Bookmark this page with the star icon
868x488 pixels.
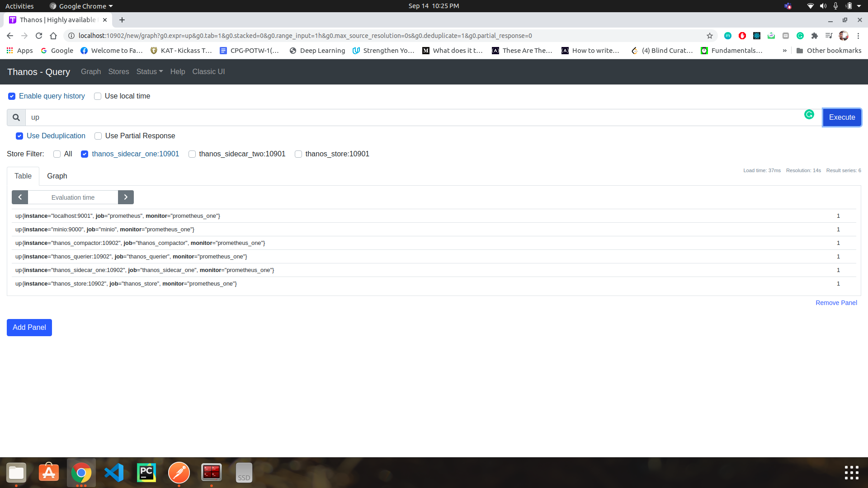click(x=710, y=36)
